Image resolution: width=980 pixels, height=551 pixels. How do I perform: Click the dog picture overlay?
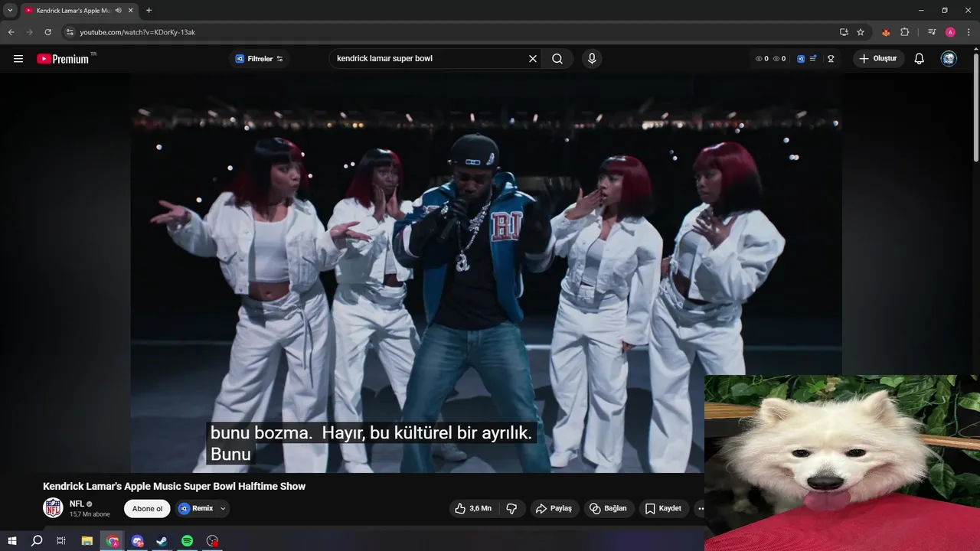[x=842, y=463]
